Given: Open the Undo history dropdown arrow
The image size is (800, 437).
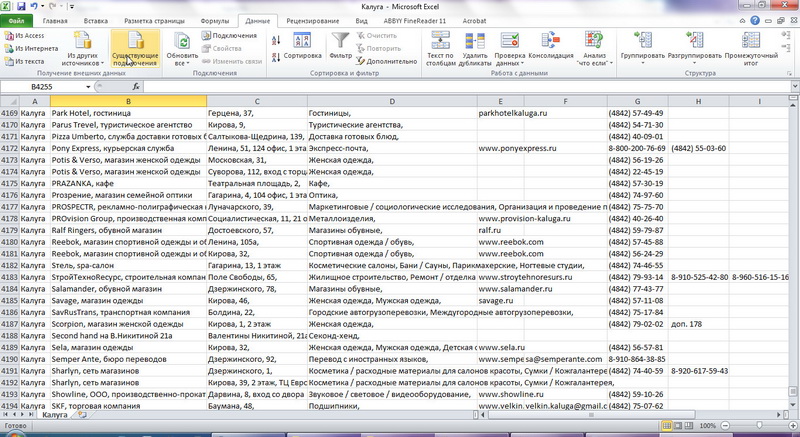Looking at the screenshot, I should click(43, 7).
